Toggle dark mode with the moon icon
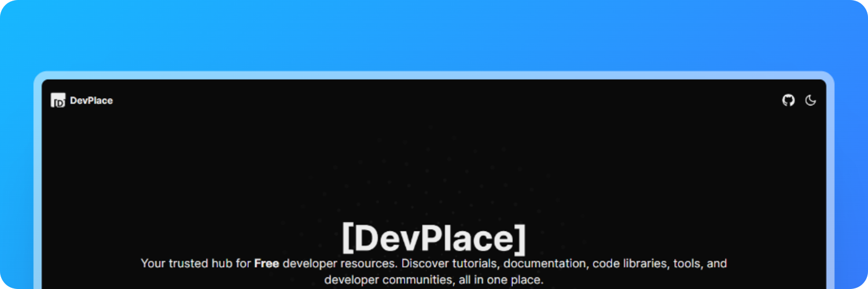 pos(811,100)
